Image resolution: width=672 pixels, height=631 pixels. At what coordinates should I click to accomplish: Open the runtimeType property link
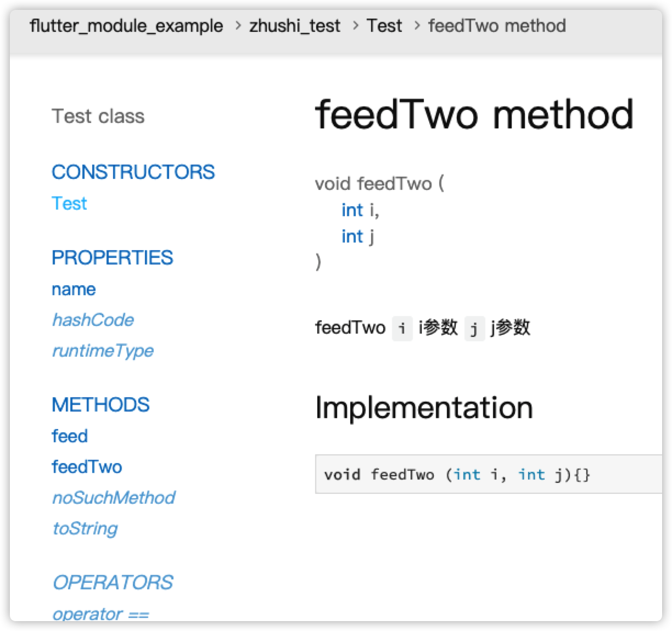pyautogui.click(x=103, y=351)
